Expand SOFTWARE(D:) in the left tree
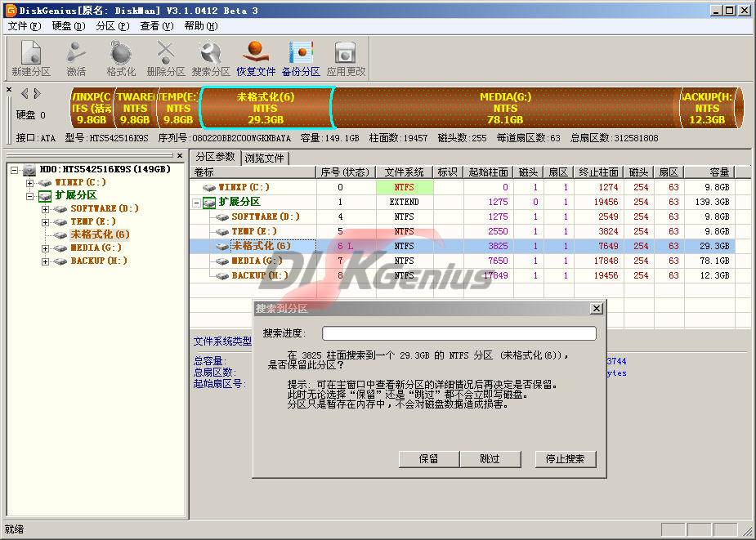The height and width of the screenshot is (540, 756). tap(45, 209)
